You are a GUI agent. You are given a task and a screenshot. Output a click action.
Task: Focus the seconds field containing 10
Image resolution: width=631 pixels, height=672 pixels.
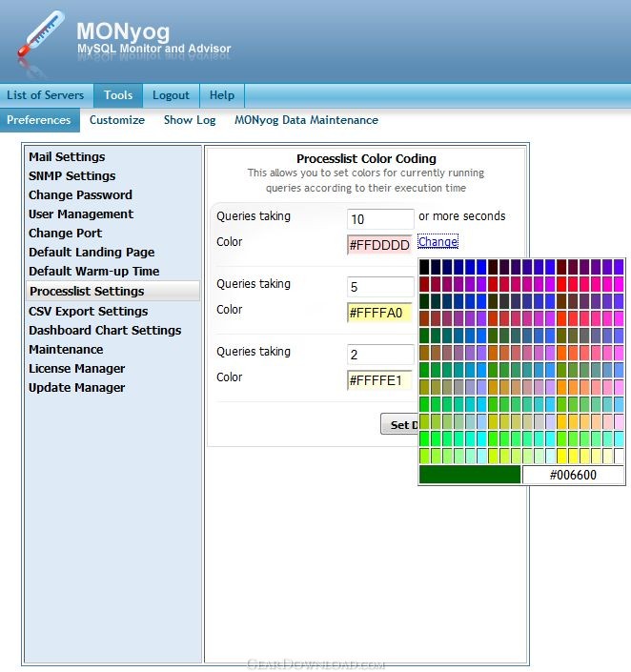380,219
